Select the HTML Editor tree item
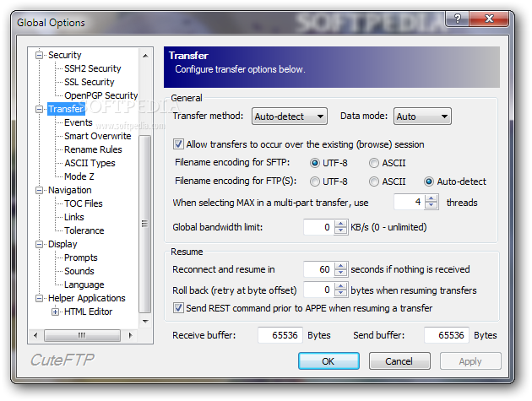The height and width of the screenshot is (401, 532). pos(88,312)
